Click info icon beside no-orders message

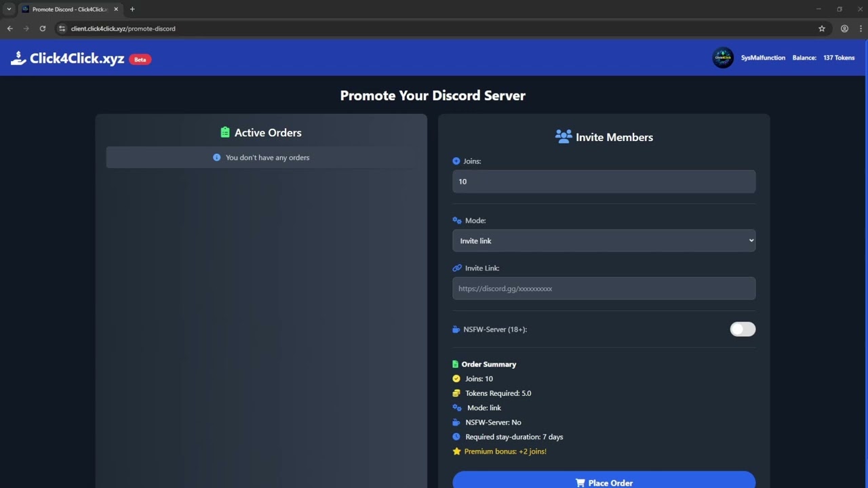tap(217, 157)
